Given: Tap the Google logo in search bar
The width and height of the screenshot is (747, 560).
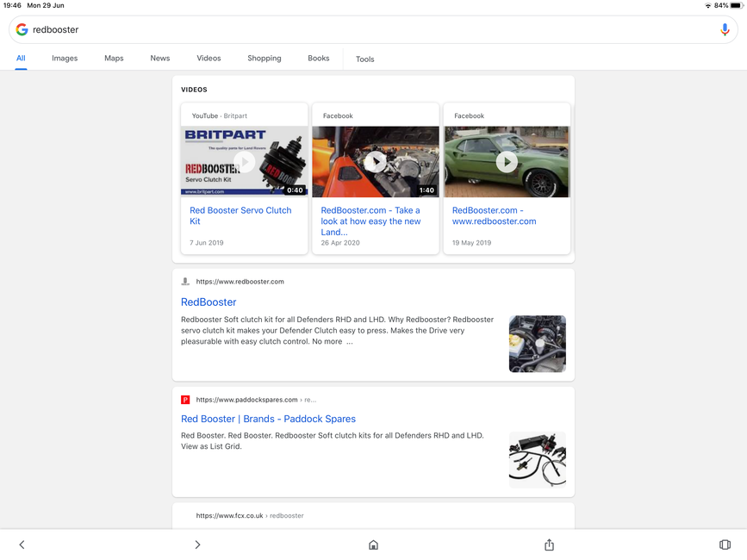Looking at the screenshot, I should tap(22, 29).
